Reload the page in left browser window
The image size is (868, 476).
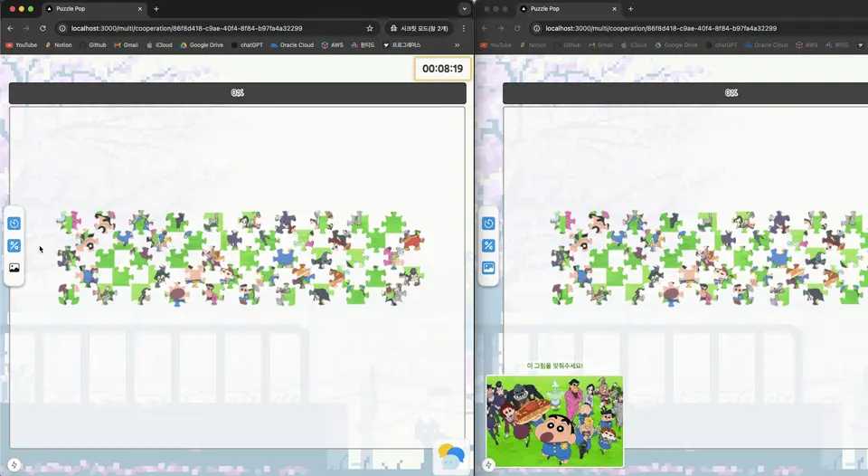[42, 28]
